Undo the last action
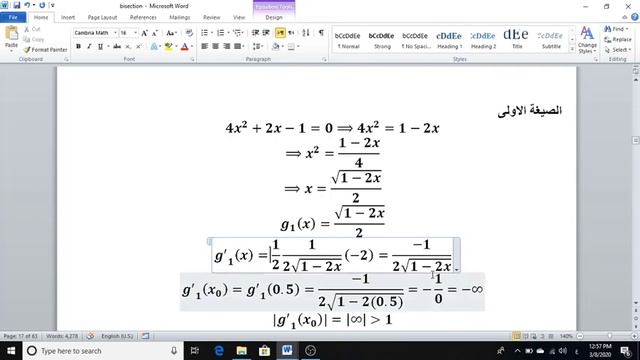The height and width of the screenshot is (360, 640). click(27, 5)
